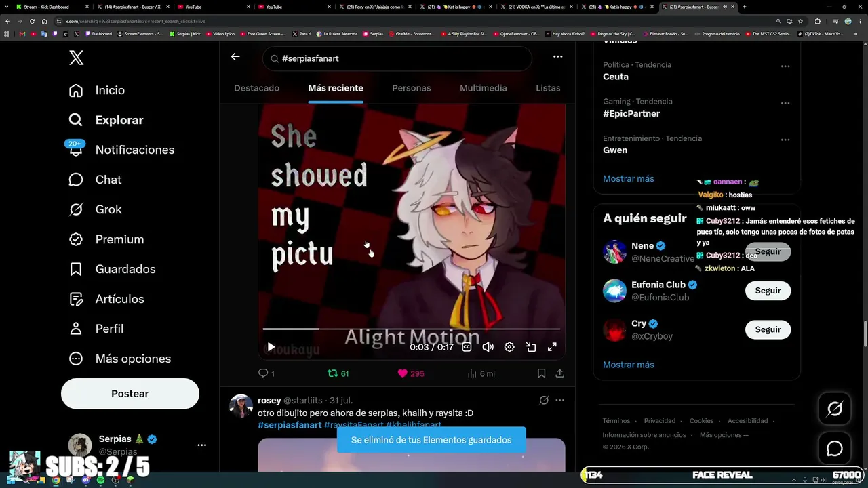Click the Postear button
This screenshot has height=488, width=868.
point(130,394)
